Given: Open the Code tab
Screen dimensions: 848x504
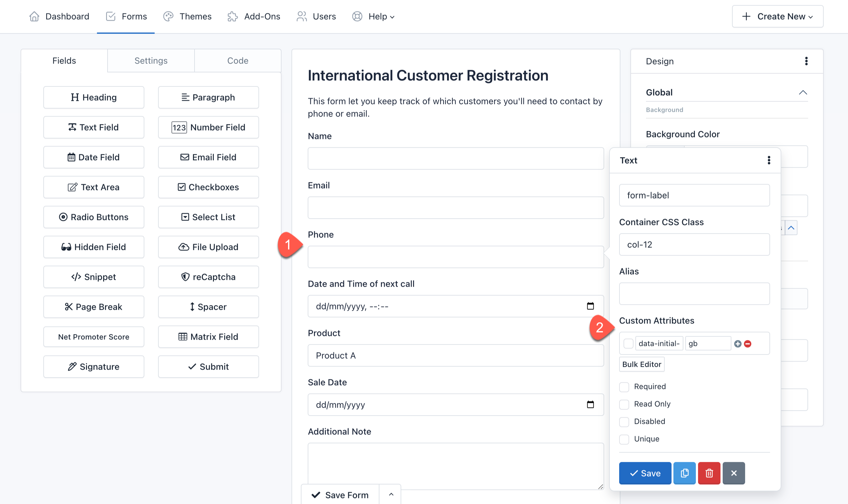Looking at the screenshot, I should pos(237,60).
